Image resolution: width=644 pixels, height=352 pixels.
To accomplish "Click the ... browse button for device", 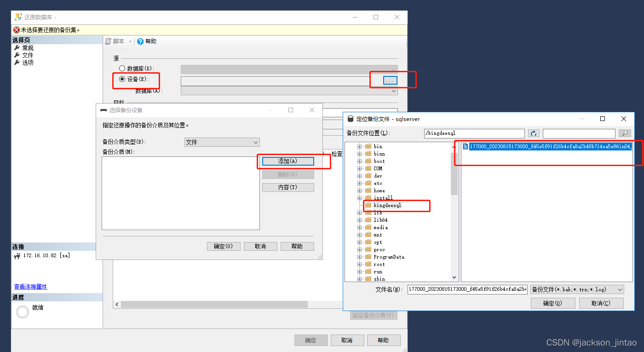I will click(x=390, y=81).
